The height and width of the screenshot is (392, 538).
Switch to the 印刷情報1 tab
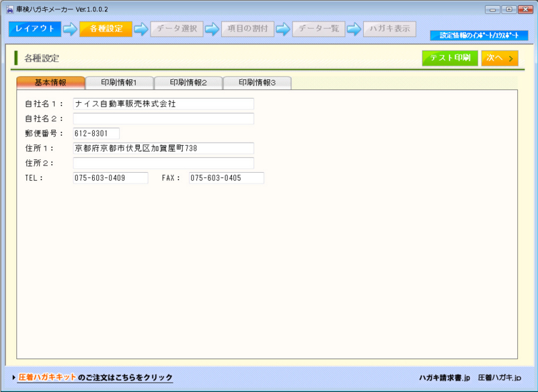[119, 83]
